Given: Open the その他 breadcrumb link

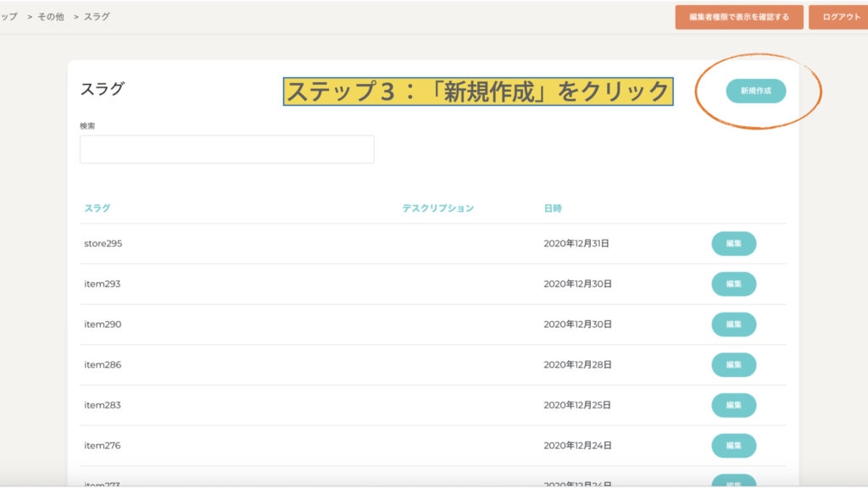Looking at the screenshot, I should [x=50, y=17].
